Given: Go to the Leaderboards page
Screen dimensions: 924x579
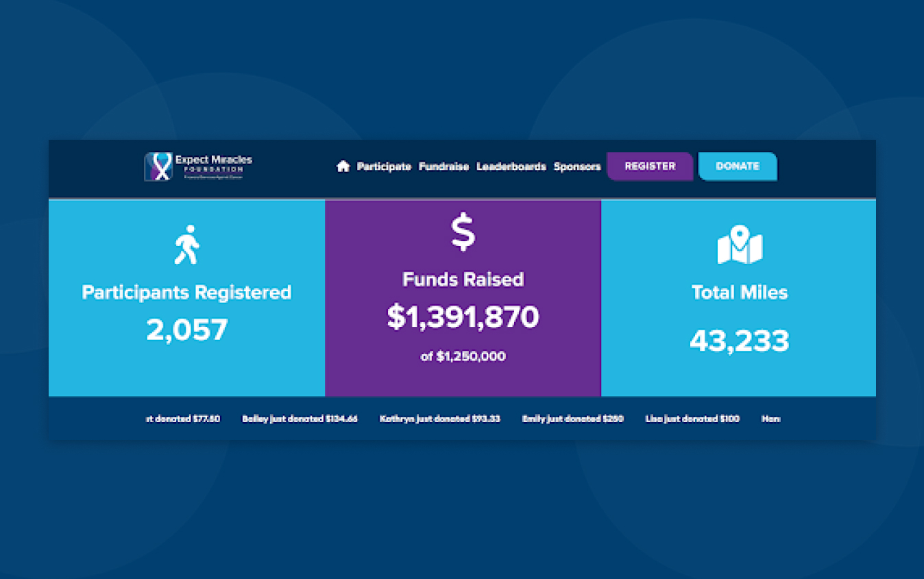Looking at the screenshot, I should [511, 167].
